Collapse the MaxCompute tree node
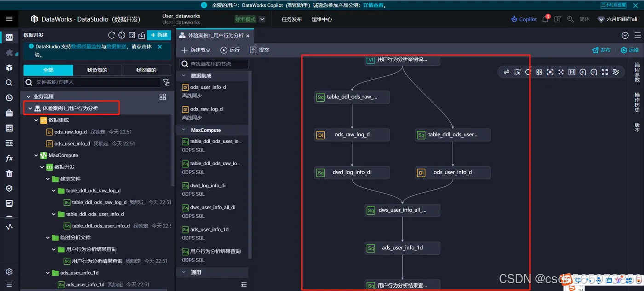Screen dimensions: 644x291 pos(36,155)
